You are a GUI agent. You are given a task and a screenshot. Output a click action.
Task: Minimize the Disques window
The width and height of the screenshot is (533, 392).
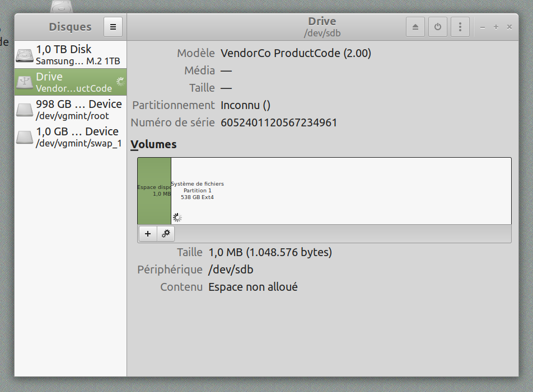click(483, 27)
